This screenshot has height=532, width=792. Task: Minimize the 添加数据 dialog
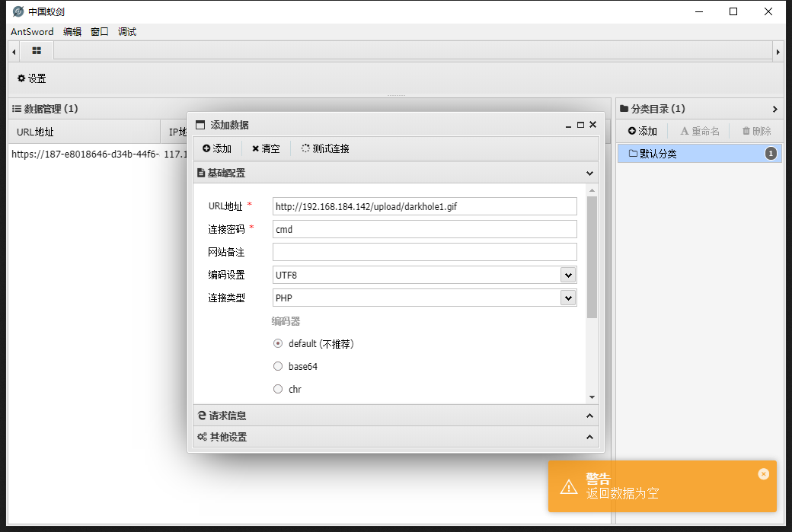(x=568, y=125)
